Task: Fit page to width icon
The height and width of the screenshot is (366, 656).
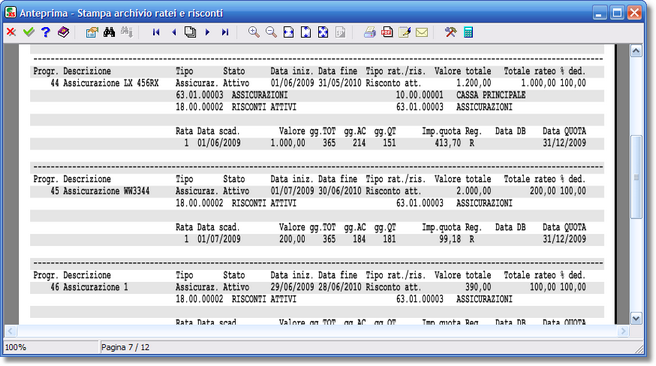Action: pos(289,32)
